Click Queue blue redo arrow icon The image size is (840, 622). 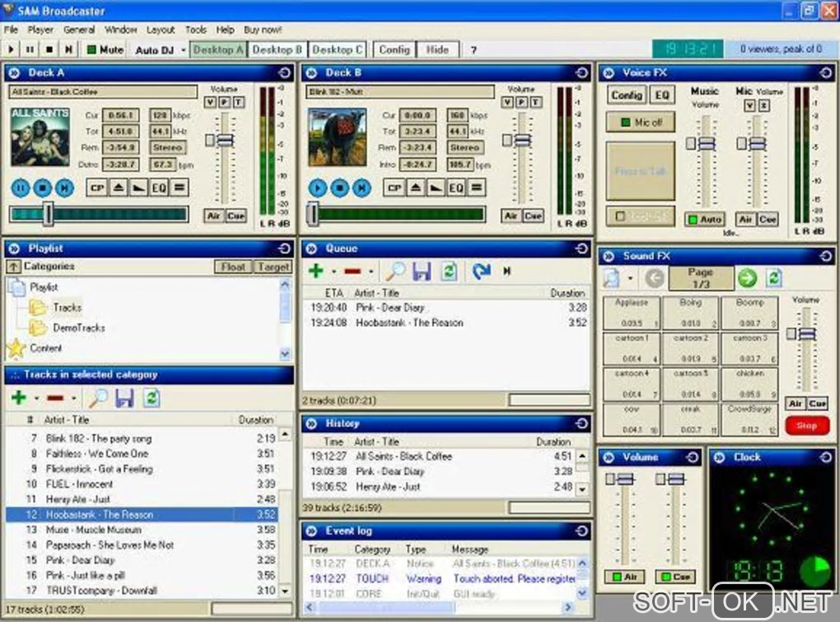tap(481, 271)
